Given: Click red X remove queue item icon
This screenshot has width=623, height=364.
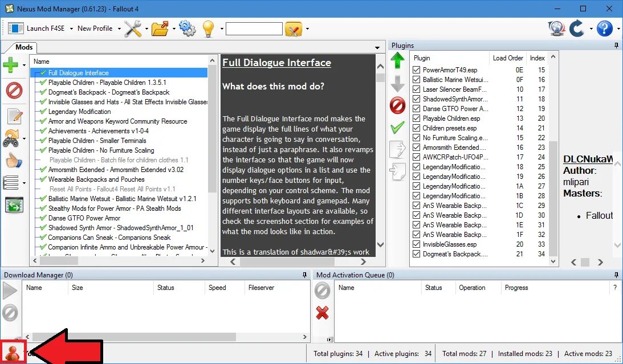Looking at the screenshot, I should click(x=322, y=312).
